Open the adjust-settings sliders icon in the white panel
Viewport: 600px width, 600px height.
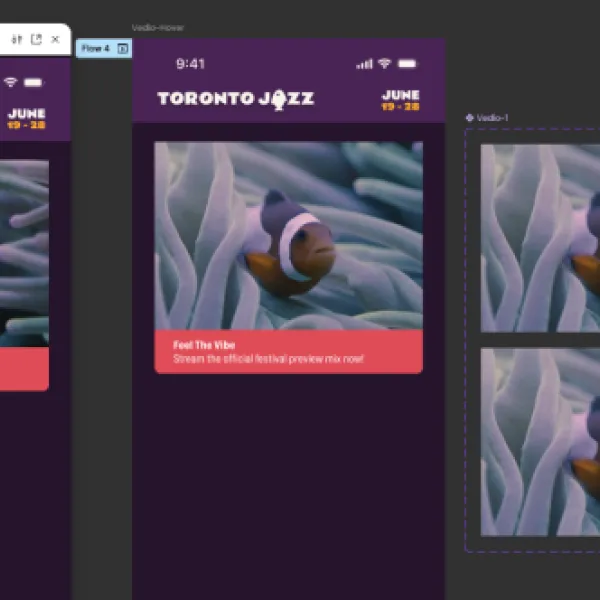(17, 39)
